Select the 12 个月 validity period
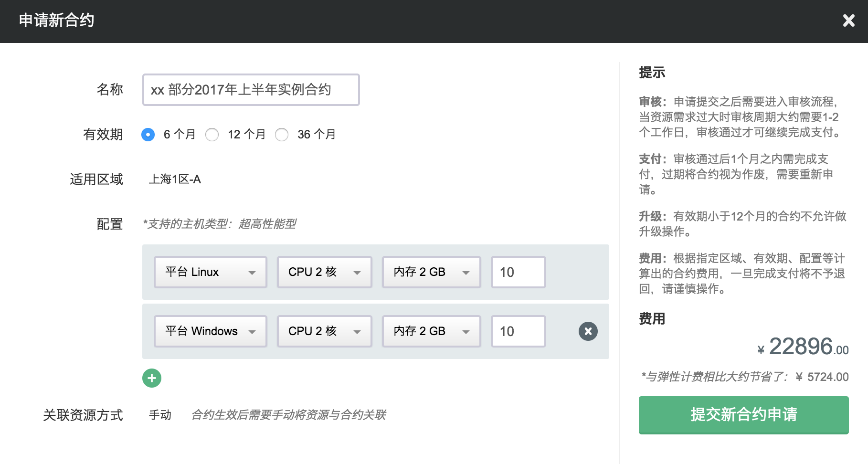The height and width of the screenshot is (464, 868). click(x=212, y=135)
